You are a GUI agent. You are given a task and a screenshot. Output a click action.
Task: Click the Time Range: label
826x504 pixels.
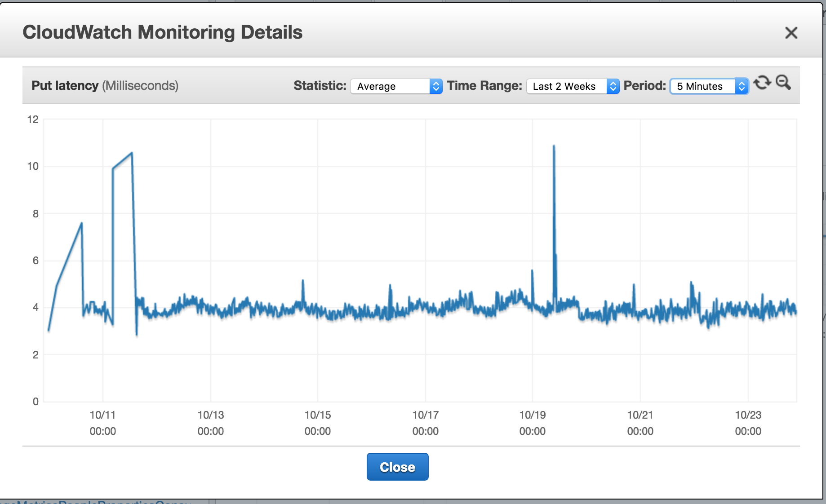pyautogui.click(x=484, y=86)
